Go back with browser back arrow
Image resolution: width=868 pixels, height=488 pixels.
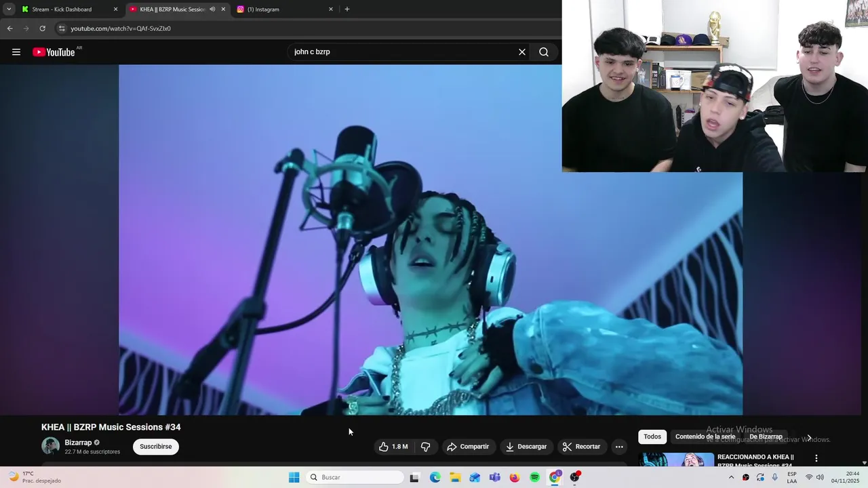pos(9,28)
